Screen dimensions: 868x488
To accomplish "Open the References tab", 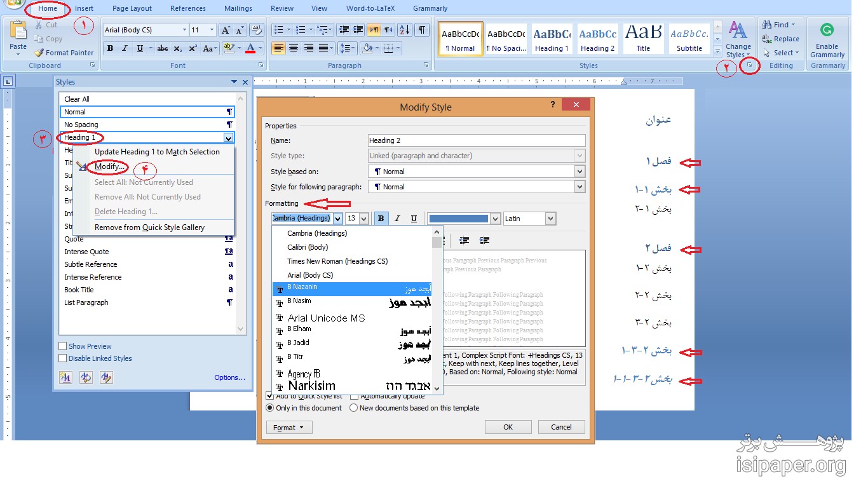I will click(188, 8).
